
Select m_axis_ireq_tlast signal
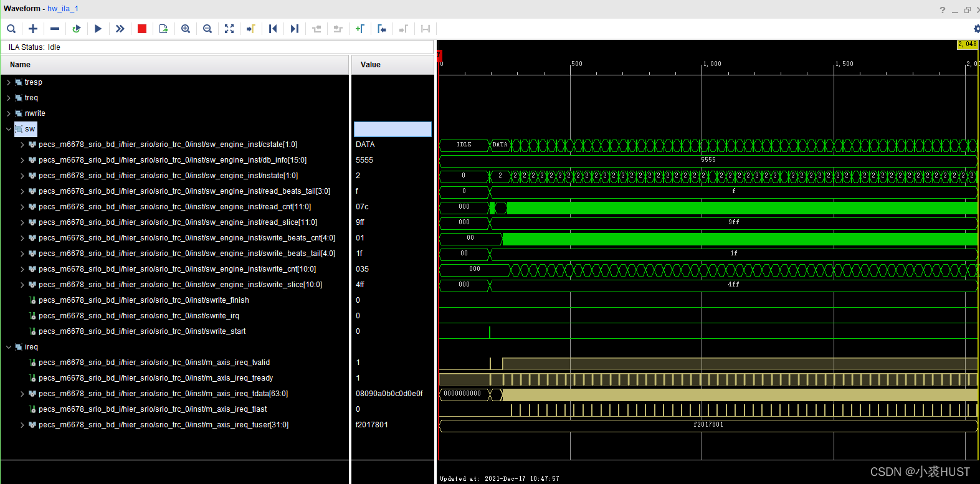[x=153, y=409]
